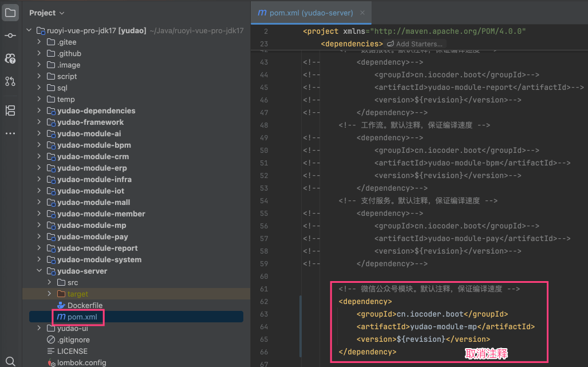Viewport: 588px width, 367px height.
Task: Click the Dockerfile icon in project tree
Action: pos(61,305)
